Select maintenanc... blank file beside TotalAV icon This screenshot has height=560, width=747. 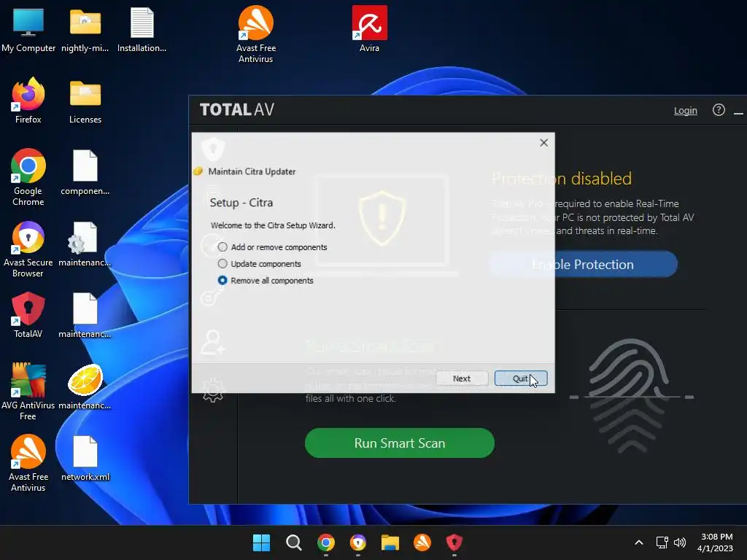click(x=85, y=315)
